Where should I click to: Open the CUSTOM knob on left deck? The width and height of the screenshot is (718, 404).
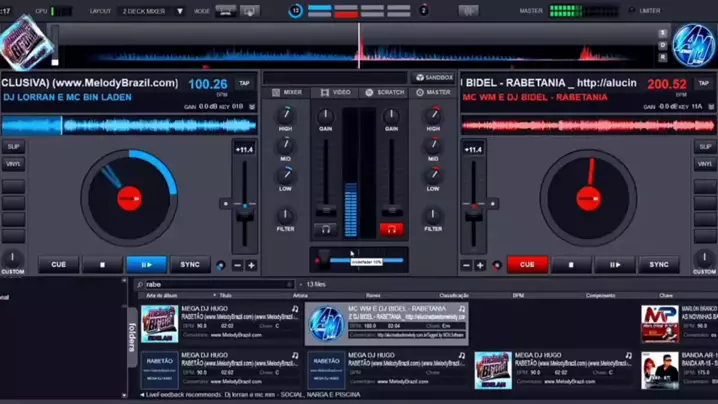point(12,258)
